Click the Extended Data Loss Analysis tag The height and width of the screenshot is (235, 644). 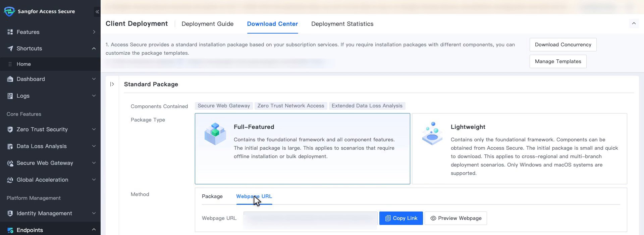(367, 106)
